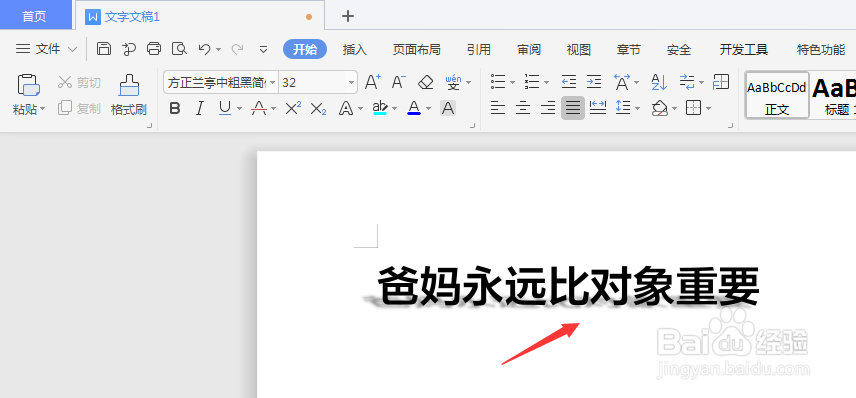This screenshot has width=856, height=398.
Task: Switch to the 开发工具 (Developer) tab
Action: pyautogui.click(x=744, y=50)
